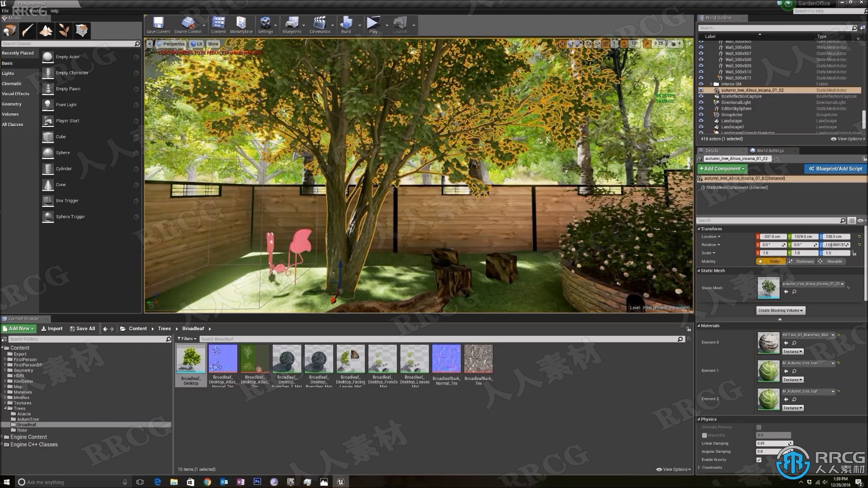Select the Build lighting icon
Viewport: 868px width, 488px height.
tap(344, 26)
